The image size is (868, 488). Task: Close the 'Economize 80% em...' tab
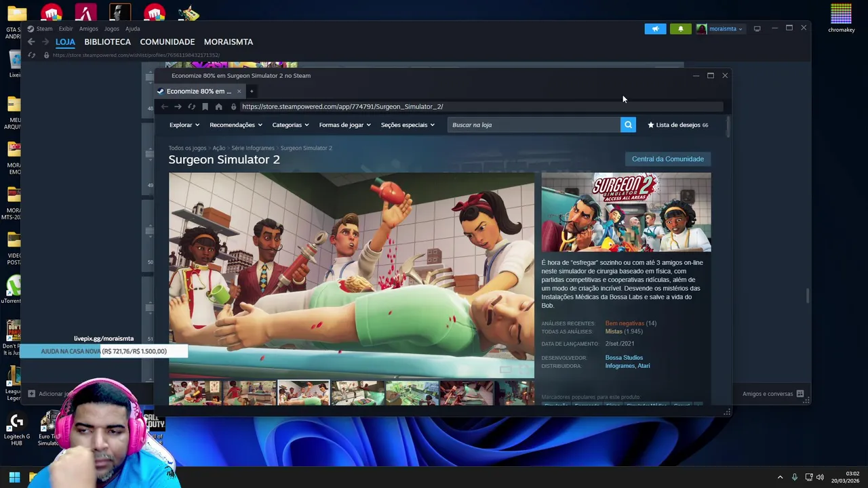pos(239,91)
